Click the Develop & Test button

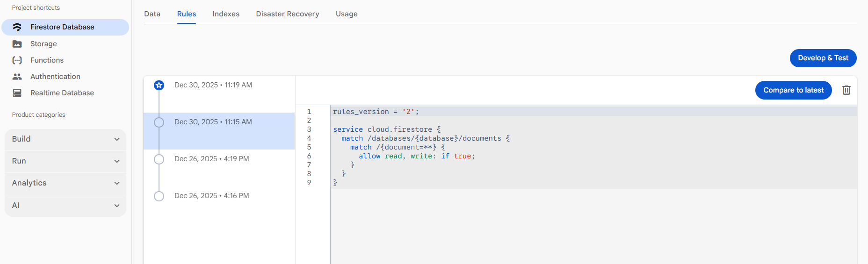point(823,58)
